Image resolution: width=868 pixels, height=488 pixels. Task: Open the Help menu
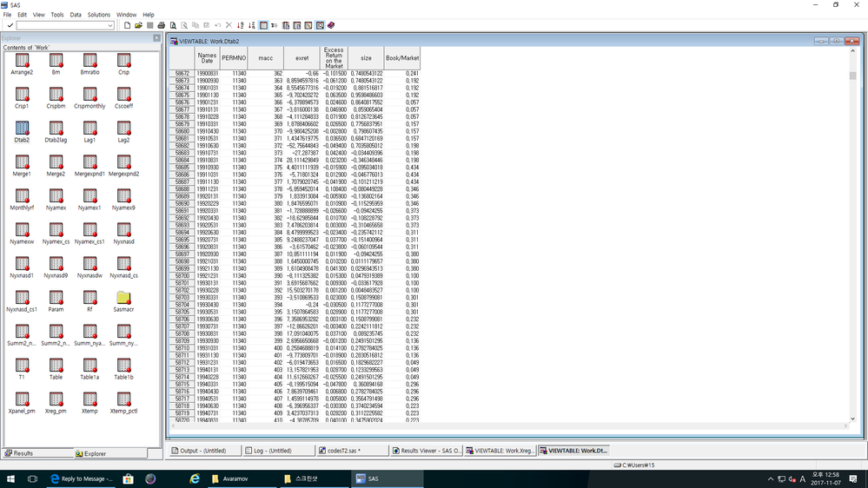[x=149, y=15]
